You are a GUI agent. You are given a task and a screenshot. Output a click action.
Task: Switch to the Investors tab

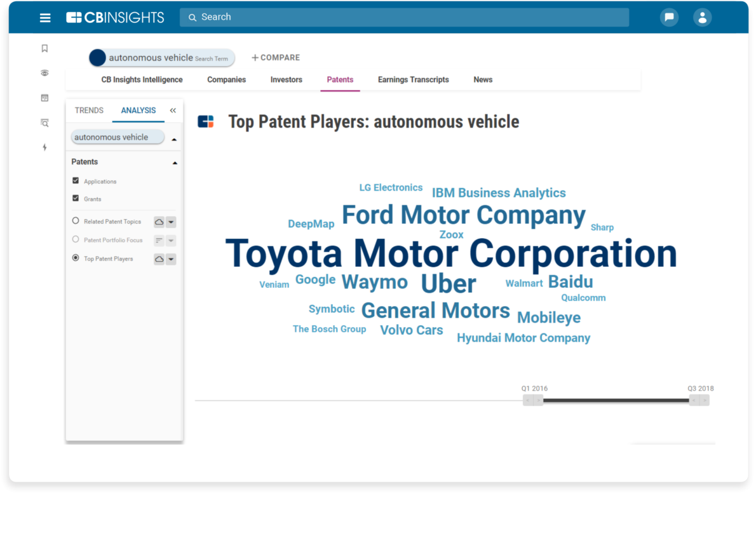pyautogui.click(x=287, y=79)
